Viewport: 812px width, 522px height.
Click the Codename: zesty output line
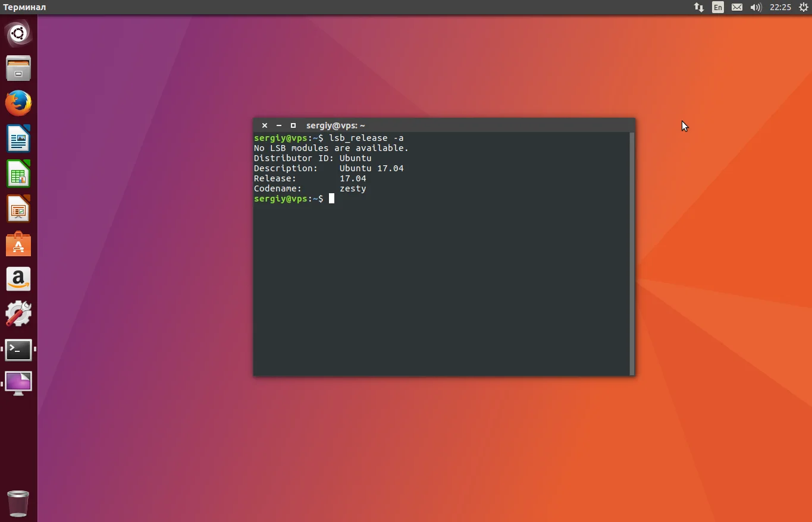[310, 188]
